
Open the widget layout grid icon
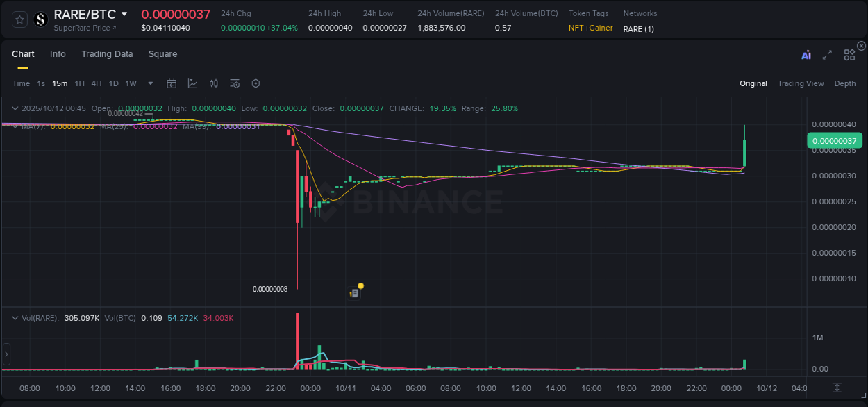click(849, 55)
